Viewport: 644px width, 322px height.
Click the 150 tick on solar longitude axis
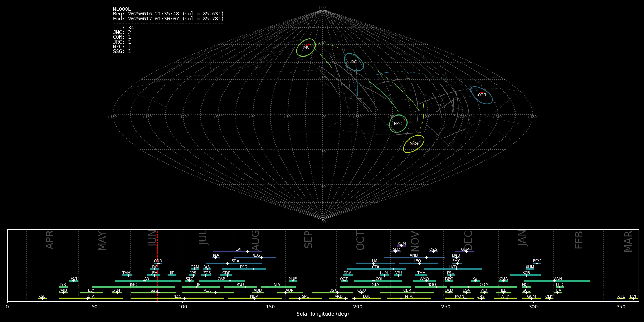click(270, 307)
